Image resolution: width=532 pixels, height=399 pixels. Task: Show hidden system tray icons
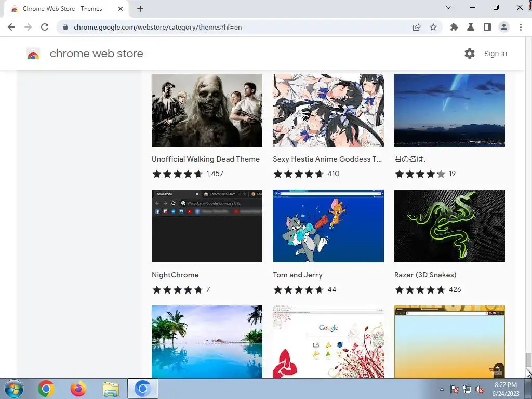click(442, 389)
